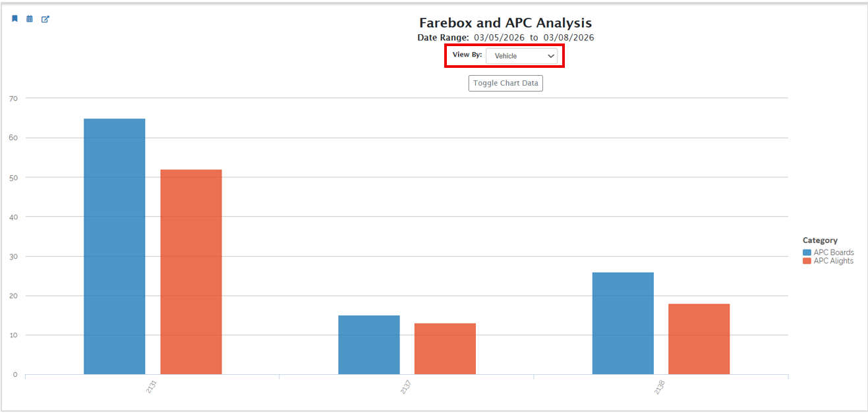Click the end date 03/08/2026

[x=568, y=38]
